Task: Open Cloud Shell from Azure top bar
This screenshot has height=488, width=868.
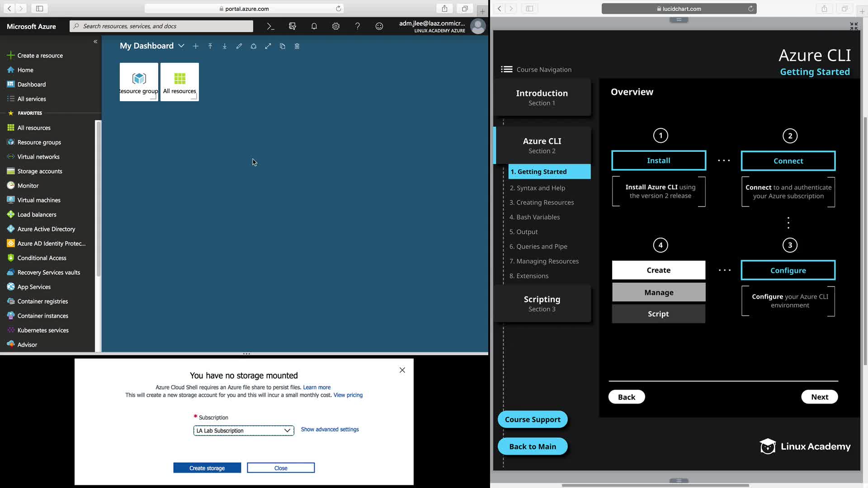Action: 270,26
